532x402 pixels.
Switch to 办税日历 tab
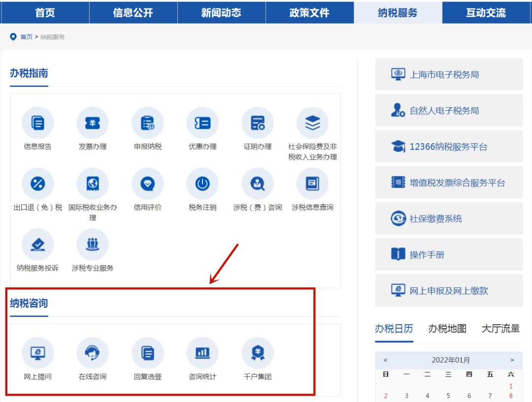pyautogui.click(x=394, y=329)
